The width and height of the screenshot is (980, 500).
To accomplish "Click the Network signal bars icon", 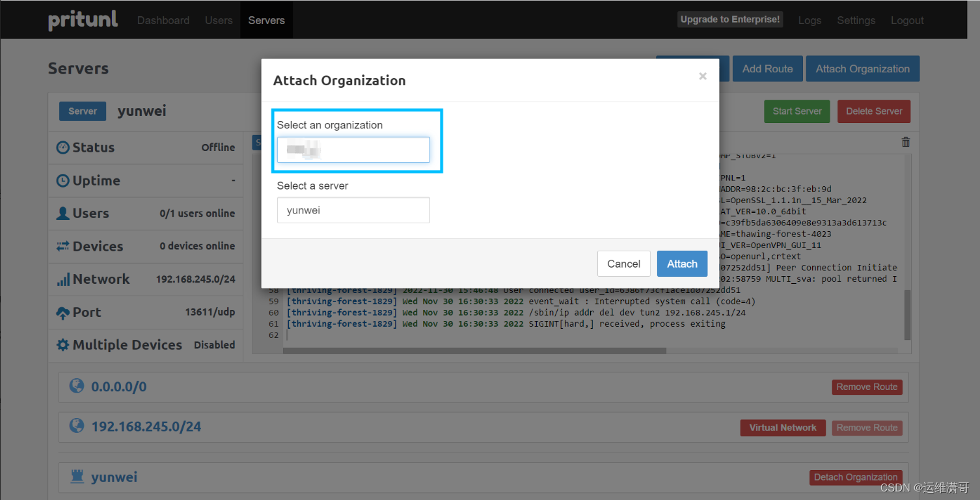I will [62, 279].
